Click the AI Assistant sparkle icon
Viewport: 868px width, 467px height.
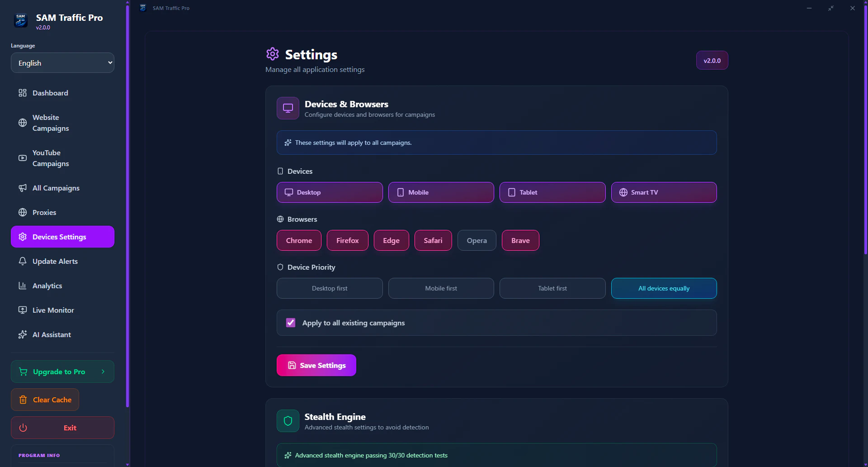23,334
